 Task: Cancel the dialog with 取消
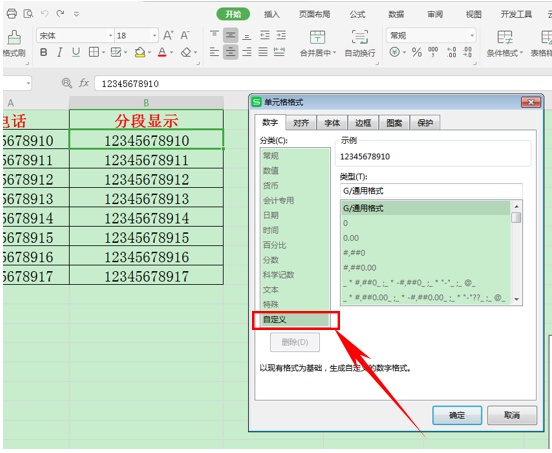coord(512,415)
